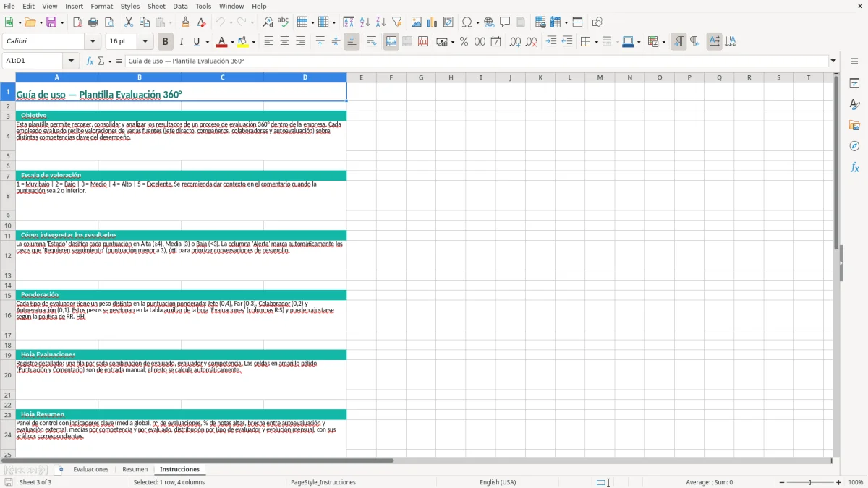This screenshot has width=868, height=488.
Task: Click the sidebar settings menu button
Action: (x=854, y=61)
